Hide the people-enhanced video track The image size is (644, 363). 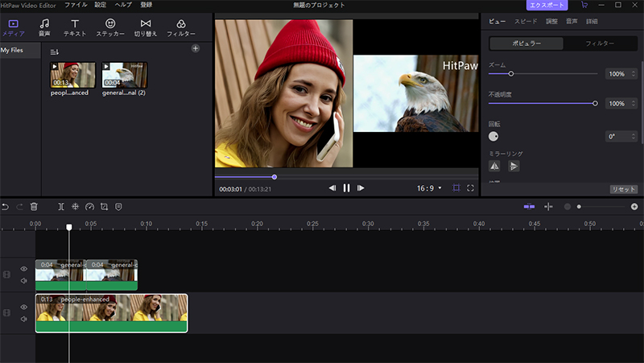24,307
